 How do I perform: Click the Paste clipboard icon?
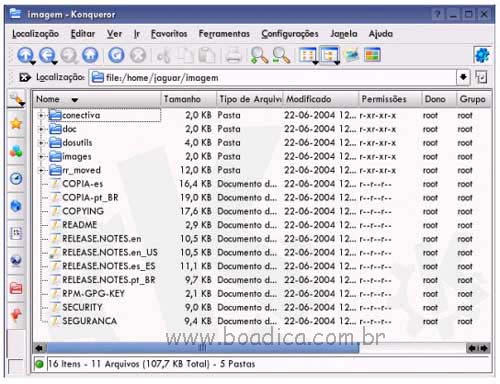pyautogui.click(x=207, y=55)
